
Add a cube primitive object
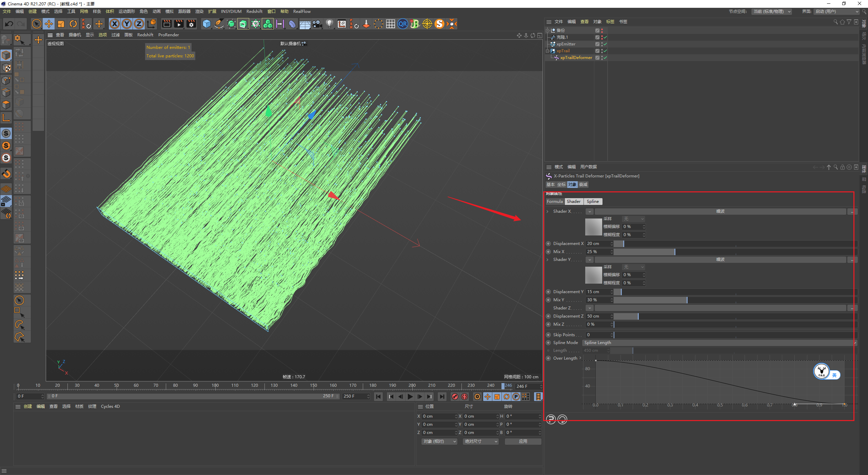[x=206, y=24]
